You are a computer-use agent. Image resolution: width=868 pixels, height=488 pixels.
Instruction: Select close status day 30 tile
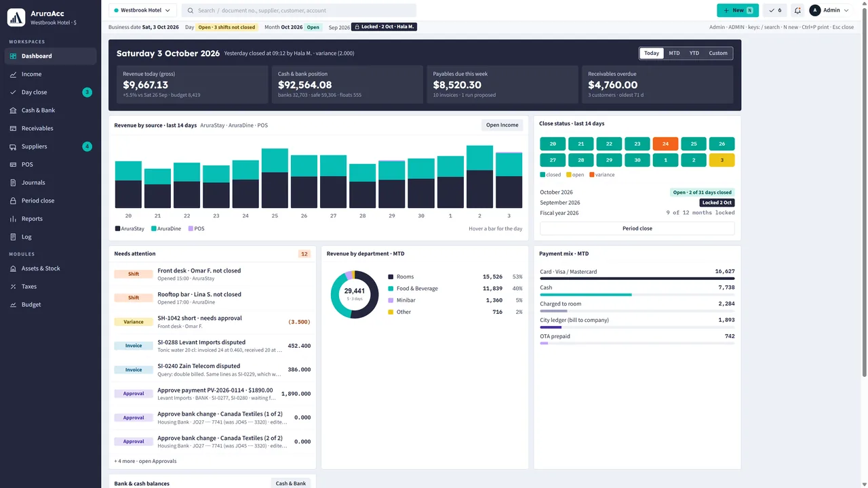click(637, 160)
